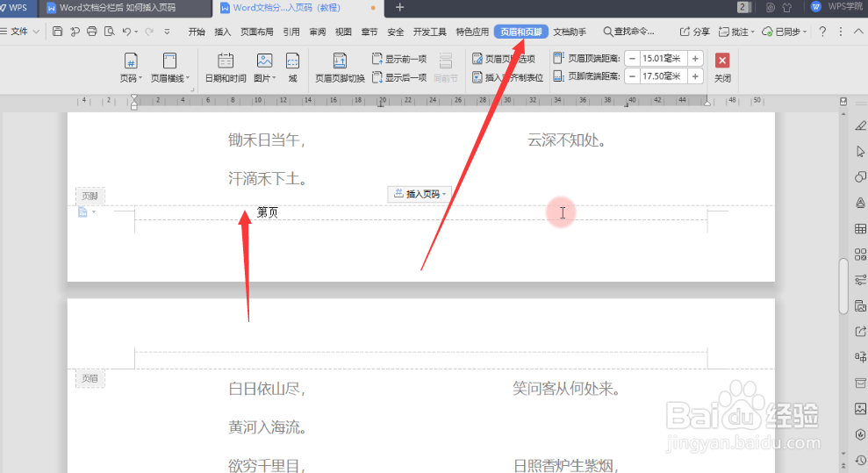Click the skin T-shirt icon in title bar
The height and width of the screenshot is (473, 868).
(x=786, y=7)
